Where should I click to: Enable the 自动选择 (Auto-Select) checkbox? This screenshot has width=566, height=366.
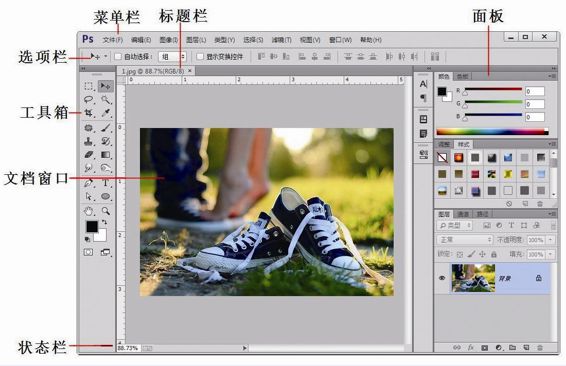coord(118,57)
